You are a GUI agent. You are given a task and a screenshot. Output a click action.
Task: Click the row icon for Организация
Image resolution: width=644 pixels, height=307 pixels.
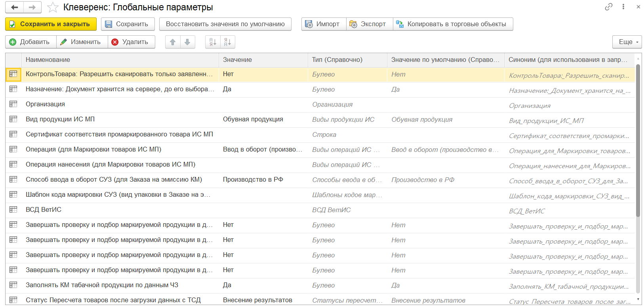point(13,104)
